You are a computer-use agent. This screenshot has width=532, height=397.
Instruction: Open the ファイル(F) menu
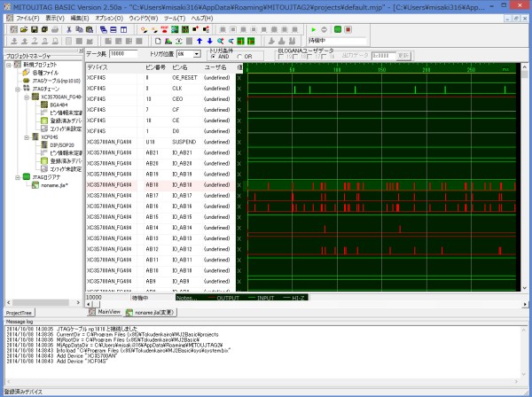(x=30, y=18)
